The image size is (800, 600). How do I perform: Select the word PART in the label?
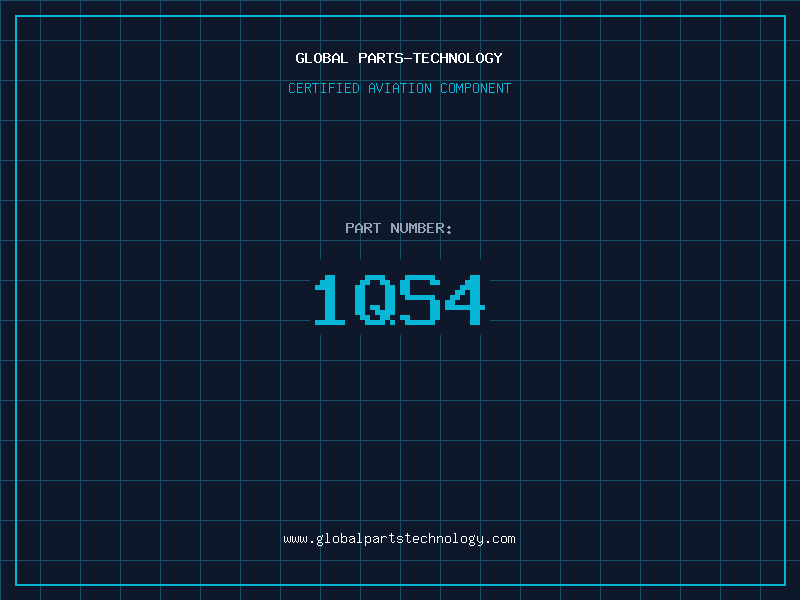click(363, 228)
